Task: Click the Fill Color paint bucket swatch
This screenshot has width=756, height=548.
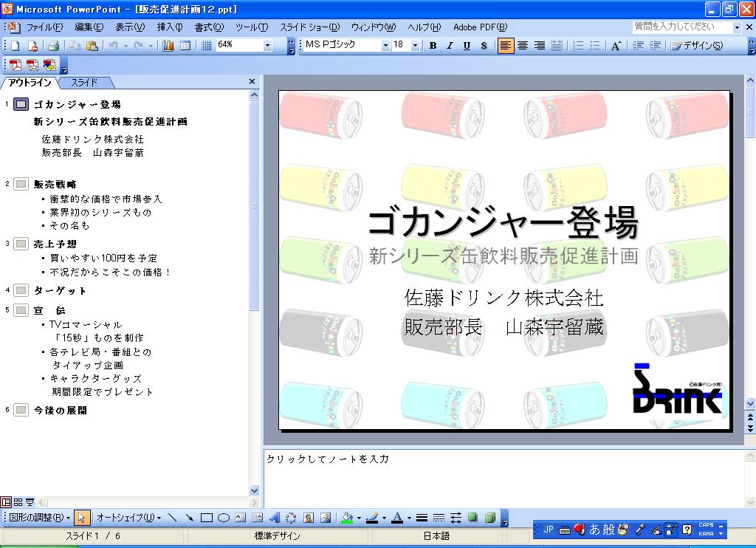Action: pyautogui.click(x=348, y=518)
